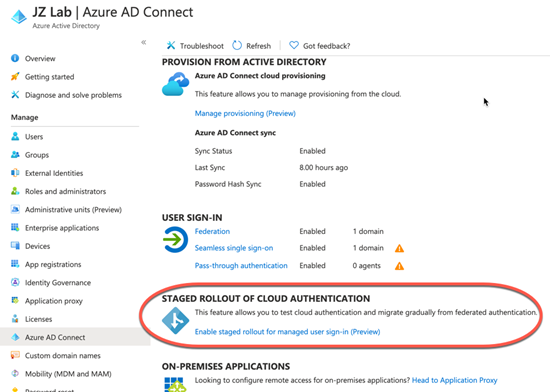Click the Devices icon in sidebar
The height and width of the screenshot is (392, 550).
point(15,246)
